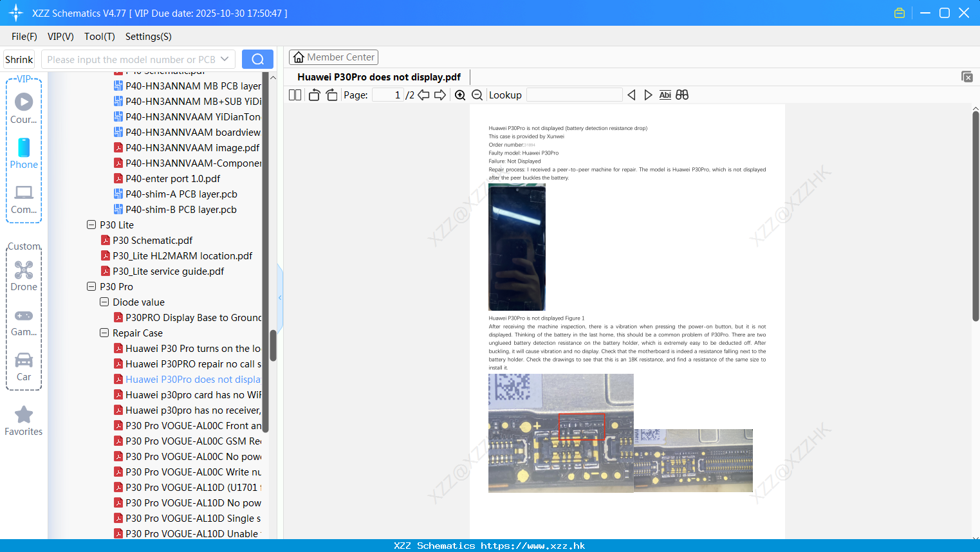This screenshot has height=552, width=980.
Task: Collapse the Repair Case folder
Action: click(104, 333)
